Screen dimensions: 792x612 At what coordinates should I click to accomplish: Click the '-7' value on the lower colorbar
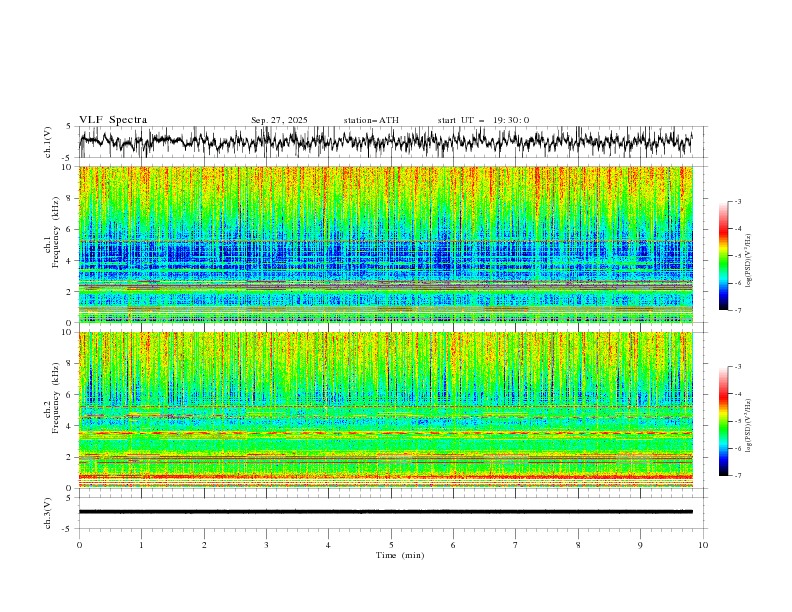click(737, 476)
